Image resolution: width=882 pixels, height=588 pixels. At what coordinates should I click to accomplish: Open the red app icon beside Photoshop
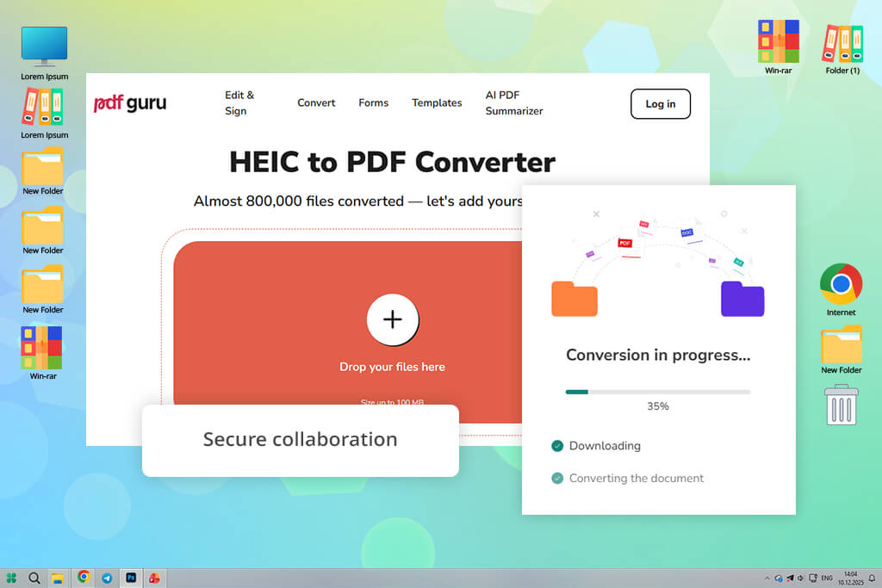[154, 578]
